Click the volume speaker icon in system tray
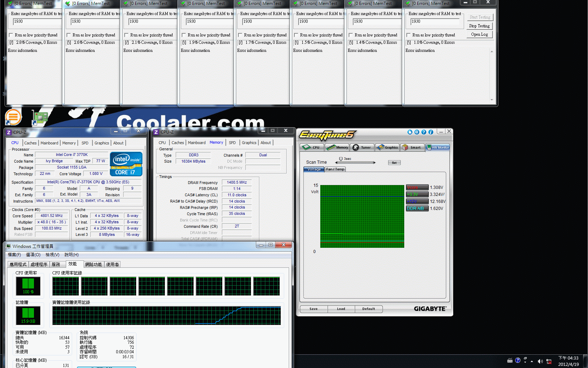Screen dimensions: 588x368 tap(540, 361)
